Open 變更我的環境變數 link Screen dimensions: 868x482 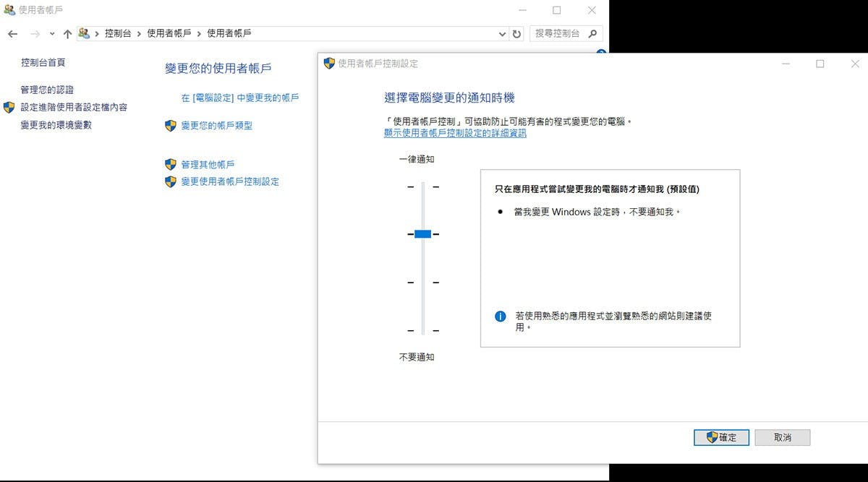pos(56,125)
